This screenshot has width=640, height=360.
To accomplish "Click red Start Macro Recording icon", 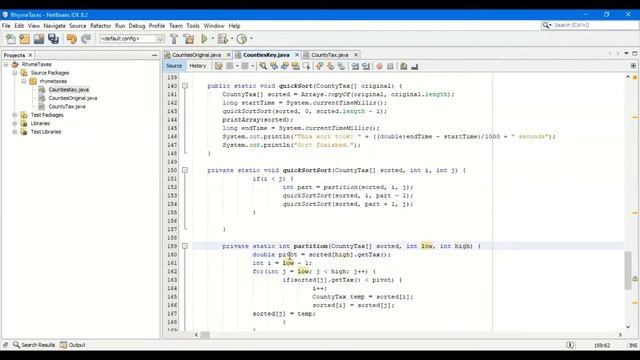I will [379, 66].
